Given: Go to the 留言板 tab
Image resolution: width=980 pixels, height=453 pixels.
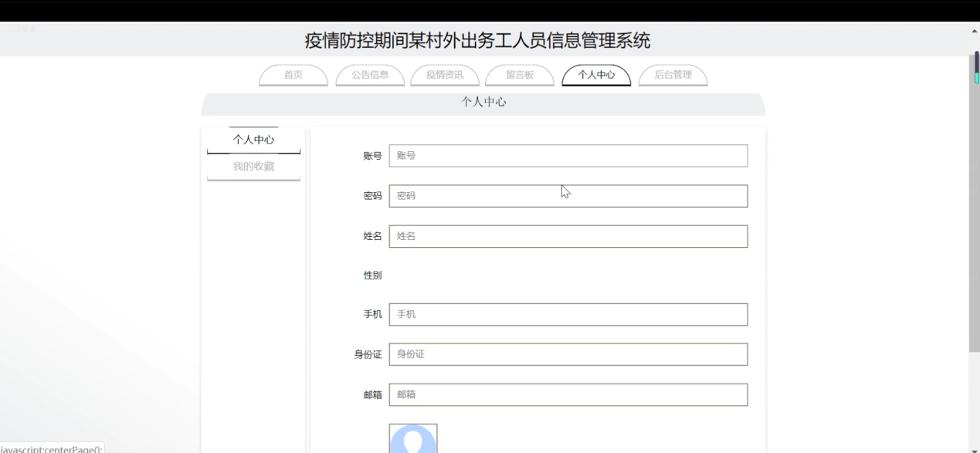Looking at the screenshot, I should click(x=520, y=75).
